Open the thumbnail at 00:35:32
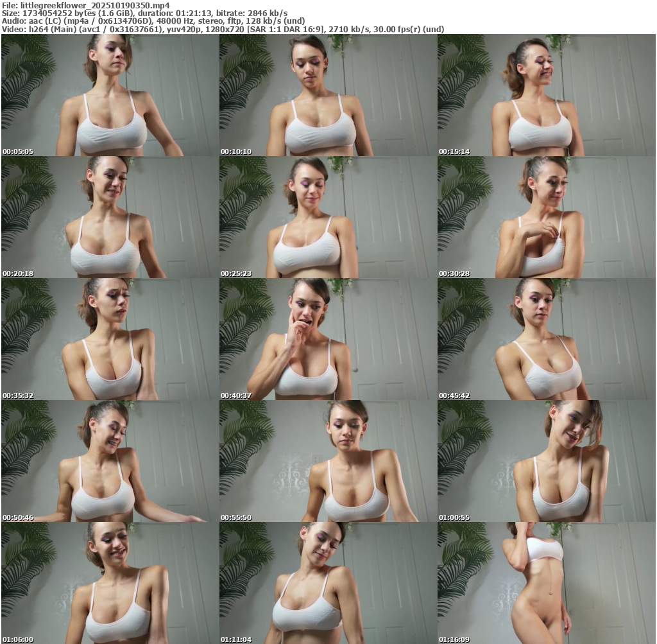Viewport: 657px width, 644px height. coord(110,339)
